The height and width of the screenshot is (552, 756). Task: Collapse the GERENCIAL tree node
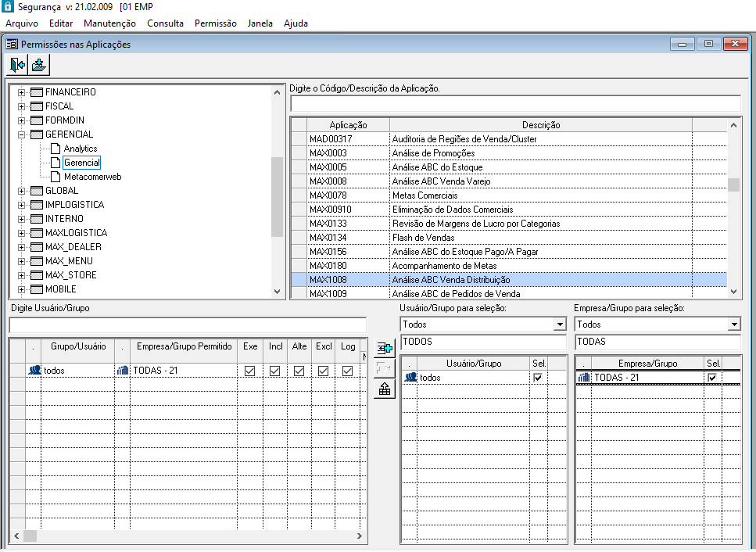[21, 134]
